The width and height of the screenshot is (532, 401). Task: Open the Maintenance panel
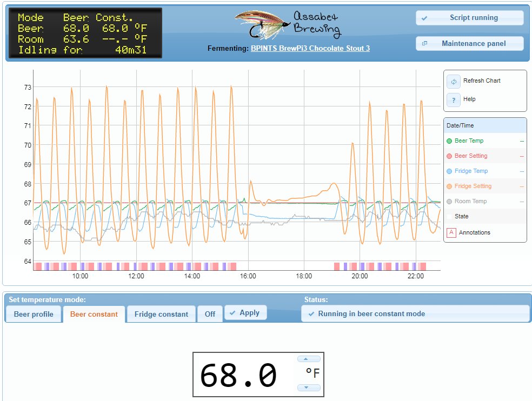click(470, 43)
